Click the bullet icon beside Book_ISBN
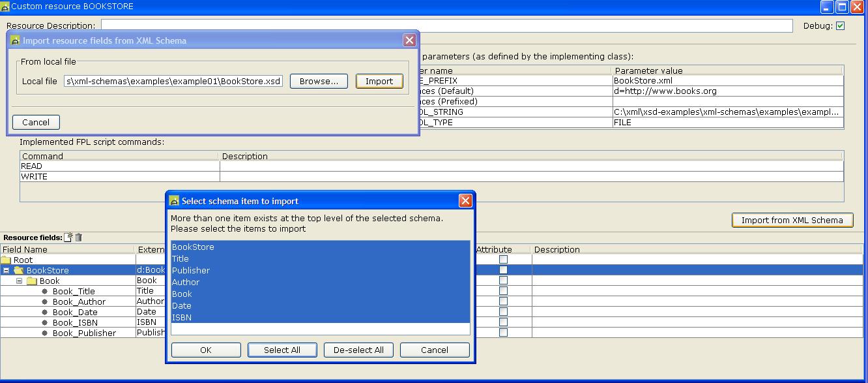Image resolution: width=868 pixels, height=383 pixels. coord(45,322)
